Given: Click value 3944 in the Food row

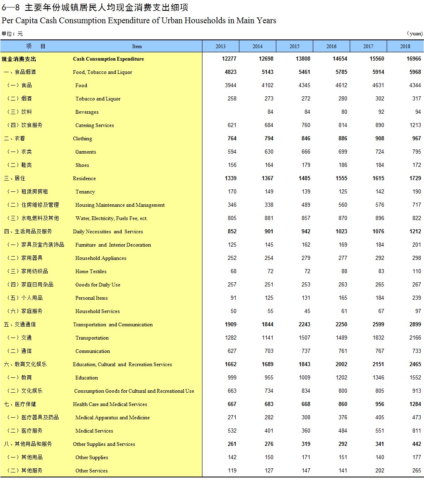Looking at the screenshot, I should pyautogui.click(x=231, y=86).
